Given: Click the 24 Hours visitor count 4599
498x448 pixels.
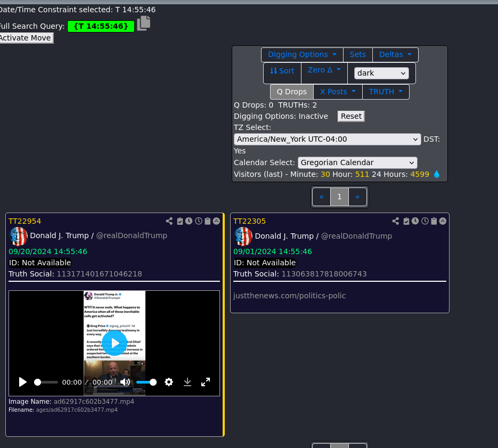Looking at the screenshot, I should pyautogui.click(x=420, y=174).
